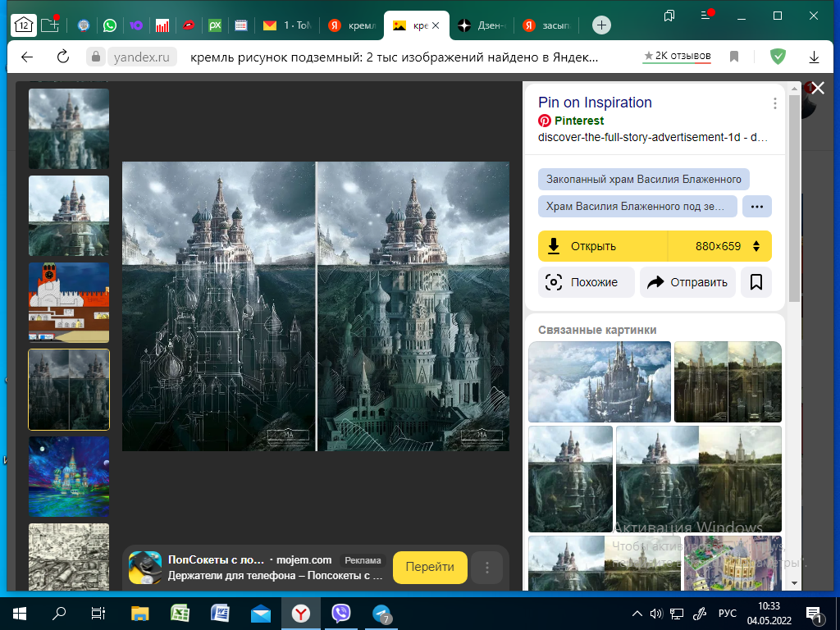Open the Mail app on the taskbar
Image resolution: width=840 pixels, height=630 pixels.
(x=261, y=614)
